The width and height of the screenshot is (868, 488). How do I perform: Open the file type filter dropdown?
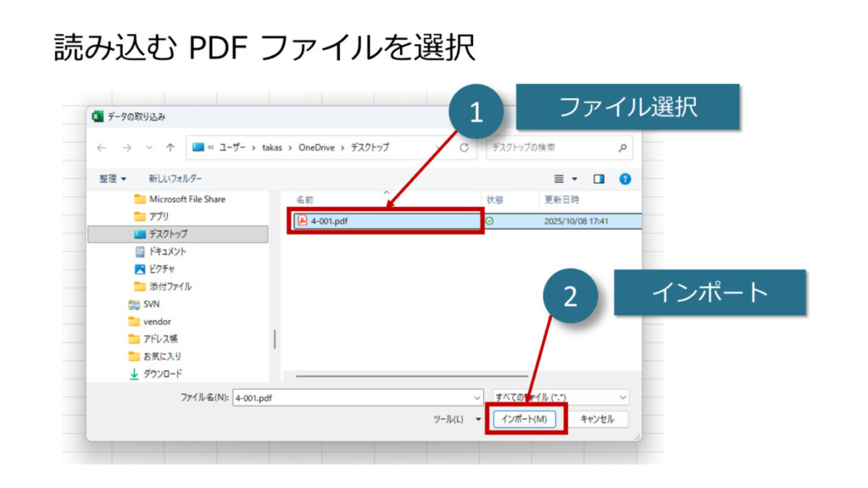623,396
